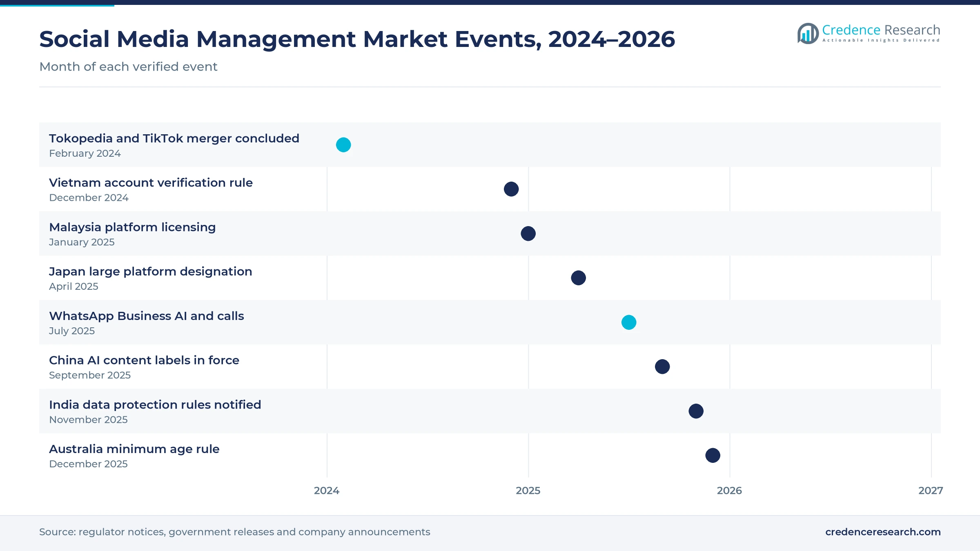
Task: Click the WhatsApp Business AI and calls label
Action: point(146,316)
